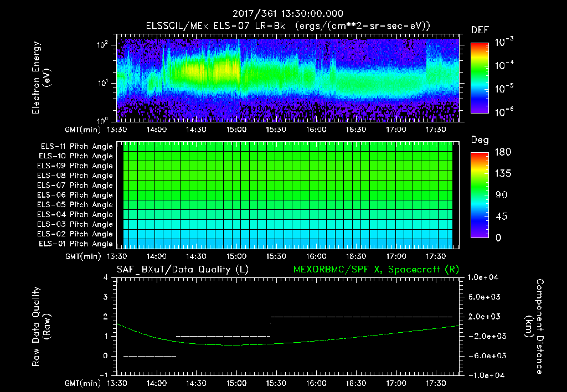Click the 10^-6 tick on DEF scale
The image size is (567, 392).
(x=504, y=112)
